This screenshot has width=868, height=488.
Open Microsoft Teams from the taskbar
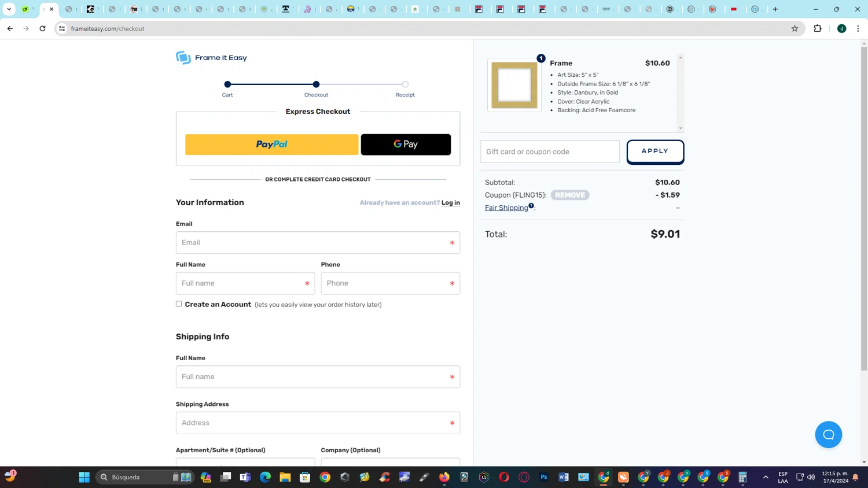(x=245, y=477)
